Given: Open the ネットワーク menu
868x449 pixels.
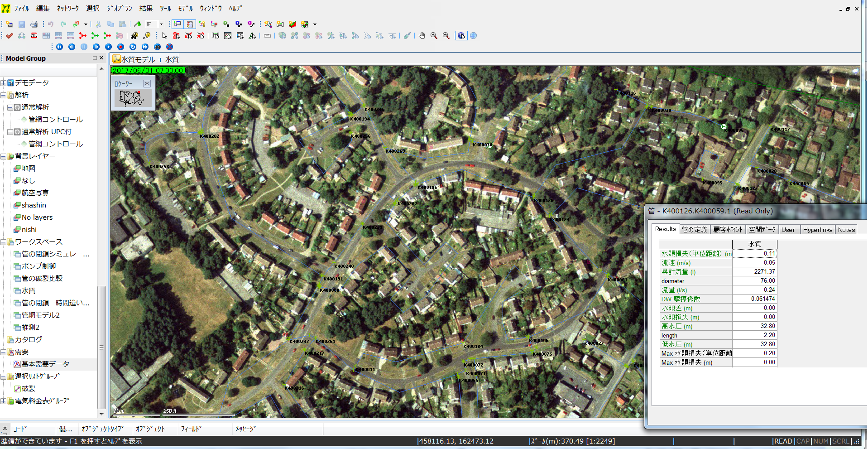Looking at the screenshot, I should [67, 8].
